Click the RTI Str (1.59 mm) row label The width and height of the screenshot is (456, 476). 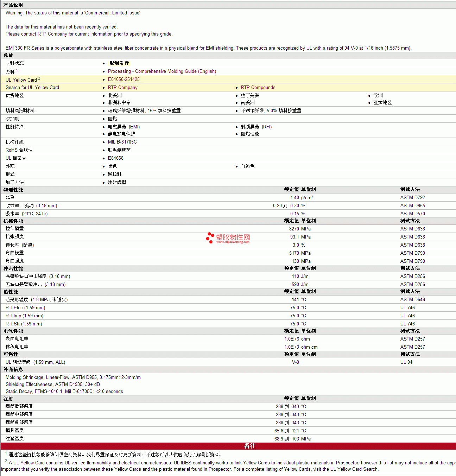(x=24, y=324)
